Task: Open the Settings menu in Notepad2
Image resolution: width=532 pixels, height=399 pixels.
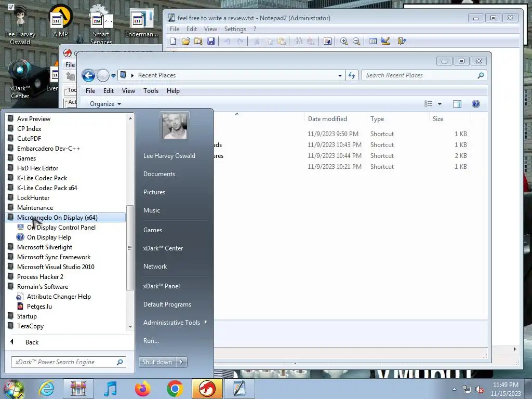Action: click(x=235, y=29)
